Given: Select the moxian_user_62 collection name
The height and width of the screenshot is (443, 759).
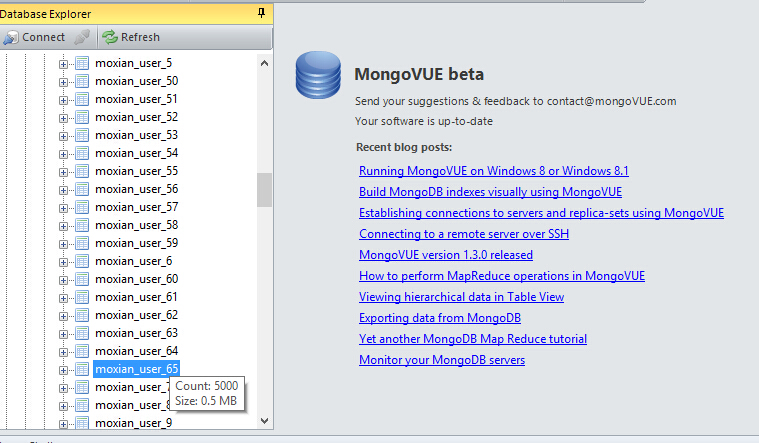Looking at the screenshot, I should [x=137, y=315].
